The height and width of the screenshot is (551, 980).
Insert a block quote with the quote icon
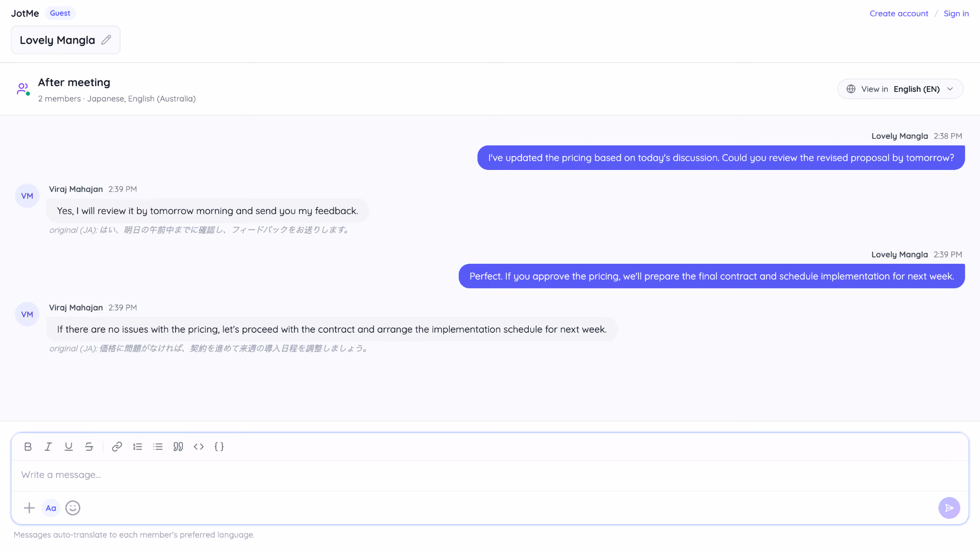point(178,447)
